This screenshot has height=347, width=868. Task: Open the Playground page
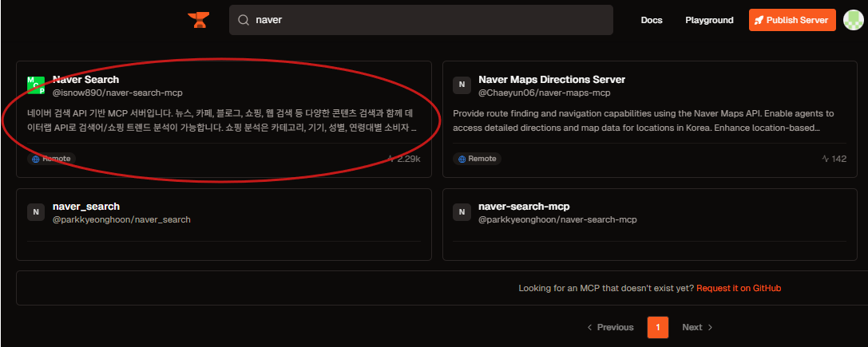pyautogui.click(x=709, y=20)
